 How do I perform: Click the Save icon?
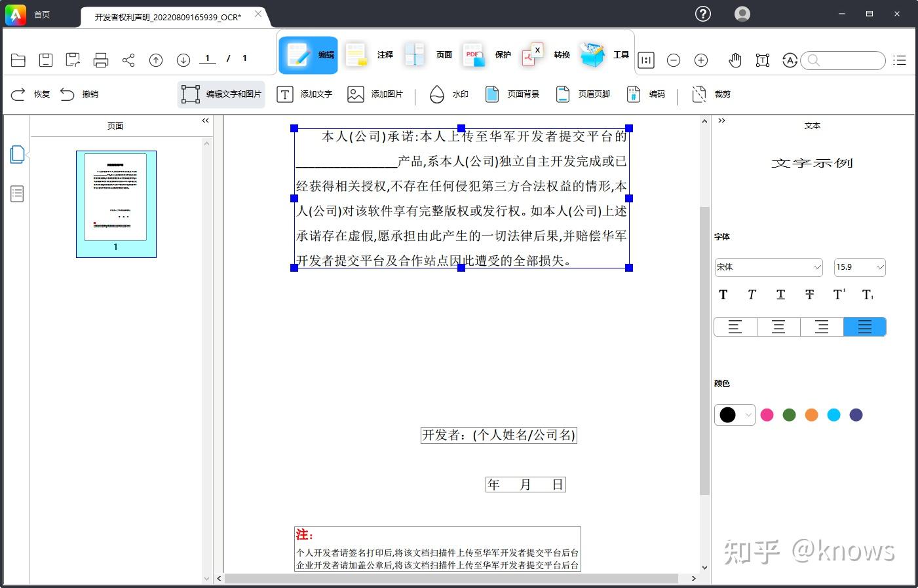point(46,60)
